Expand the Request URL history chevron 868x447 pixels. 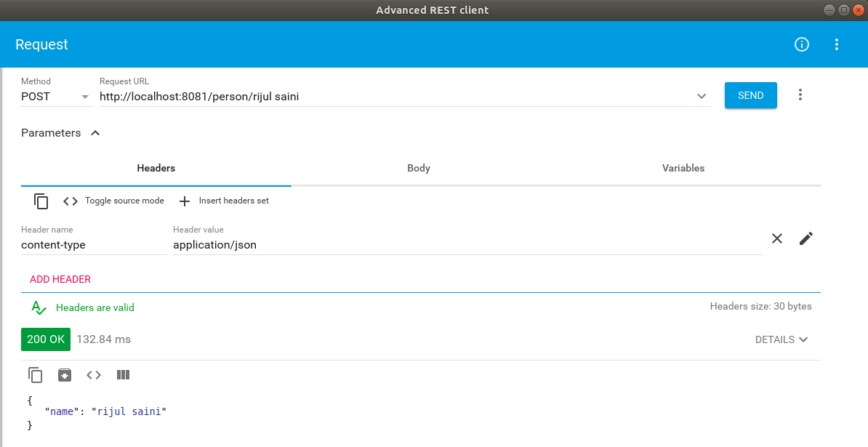(x=702, y=96)
